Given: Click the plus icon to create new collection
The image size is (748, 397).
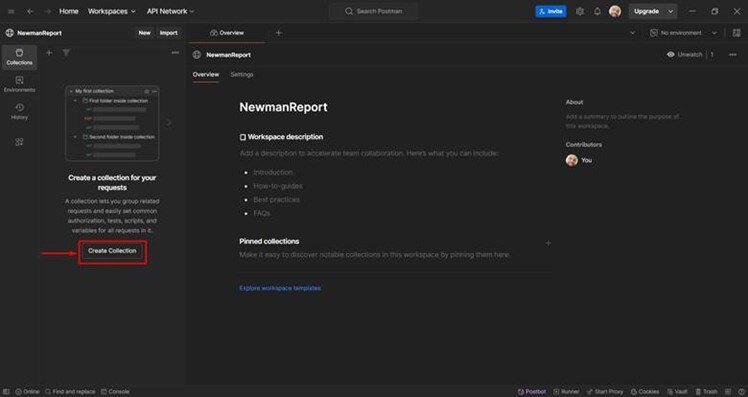Looking at the screenshot, I should point(49,52).
